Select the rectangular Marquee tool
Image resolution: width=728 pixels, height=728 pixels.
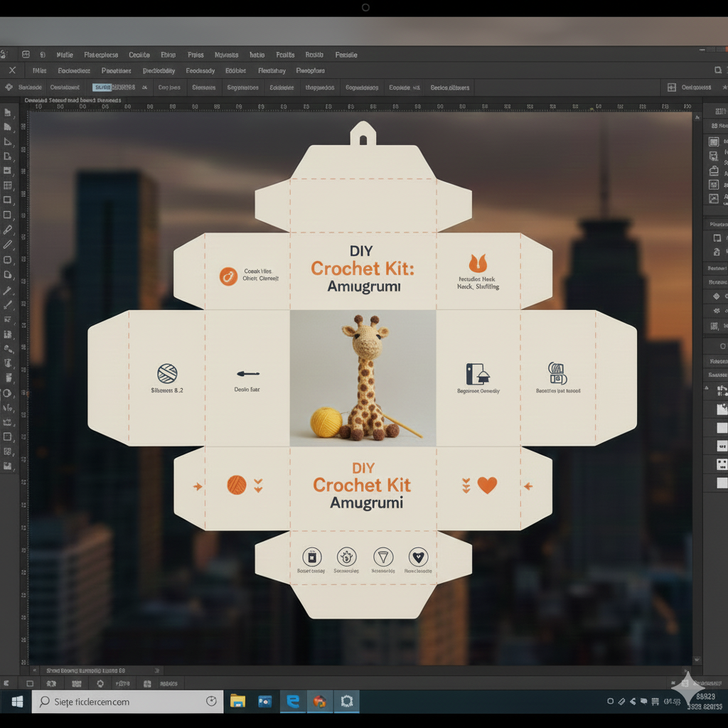pyautogui.click(x=8, y=200)
